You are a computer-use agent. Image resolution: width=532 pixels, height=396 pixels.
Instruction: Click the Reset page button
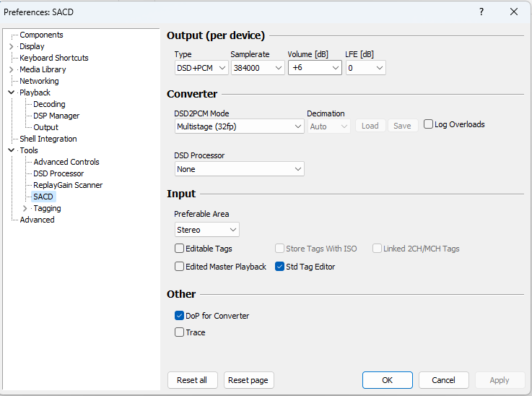248,380
